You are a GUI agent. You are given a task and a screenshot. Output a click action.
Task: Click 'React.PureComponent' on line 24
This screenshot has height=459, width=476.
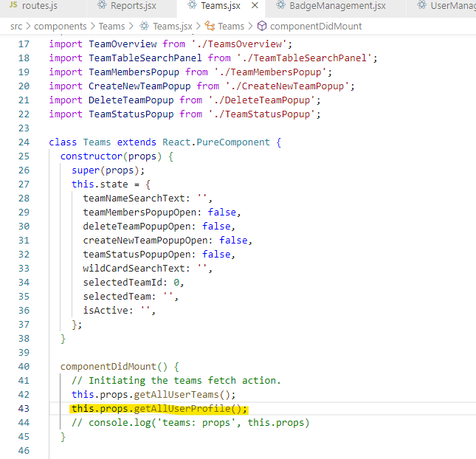tap(215, 142)
